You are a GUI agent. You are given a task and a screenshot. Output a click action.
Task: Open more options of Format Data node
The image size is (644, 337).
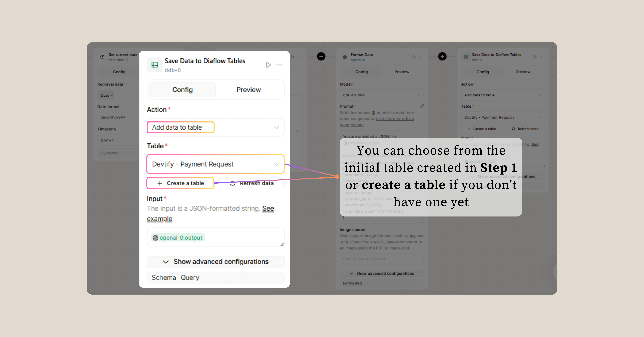(421, 57)
